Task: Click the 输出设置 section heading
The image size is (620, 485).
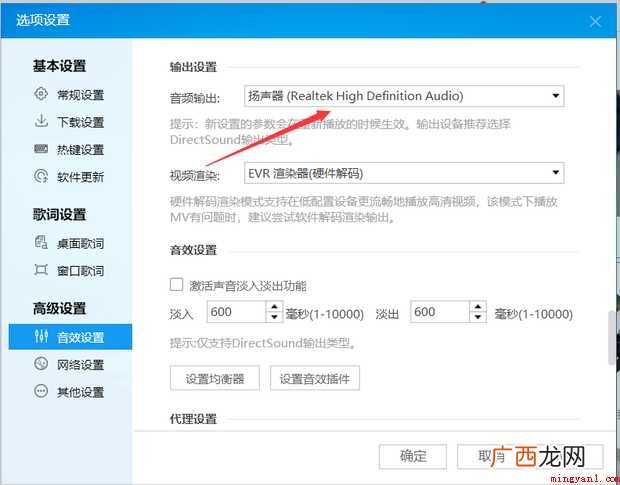Action: pos(193,67)
